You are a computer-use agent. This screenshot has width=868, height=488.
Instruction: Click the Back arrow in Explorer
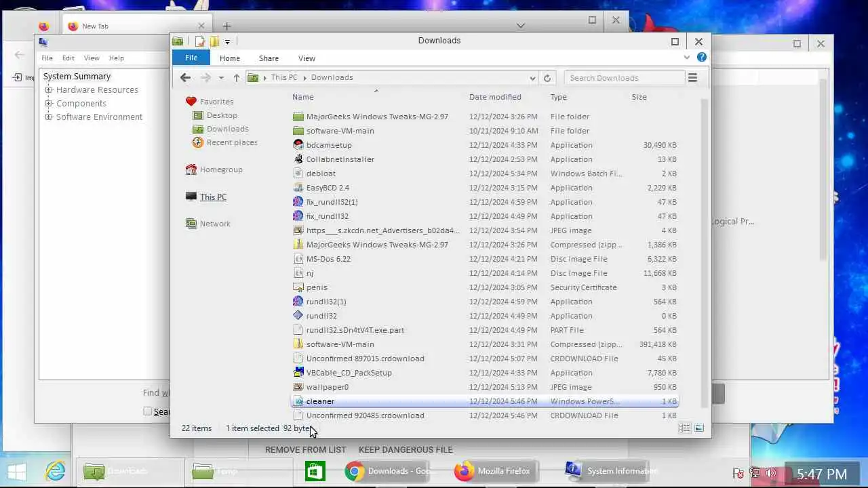[x=185, y=77]
